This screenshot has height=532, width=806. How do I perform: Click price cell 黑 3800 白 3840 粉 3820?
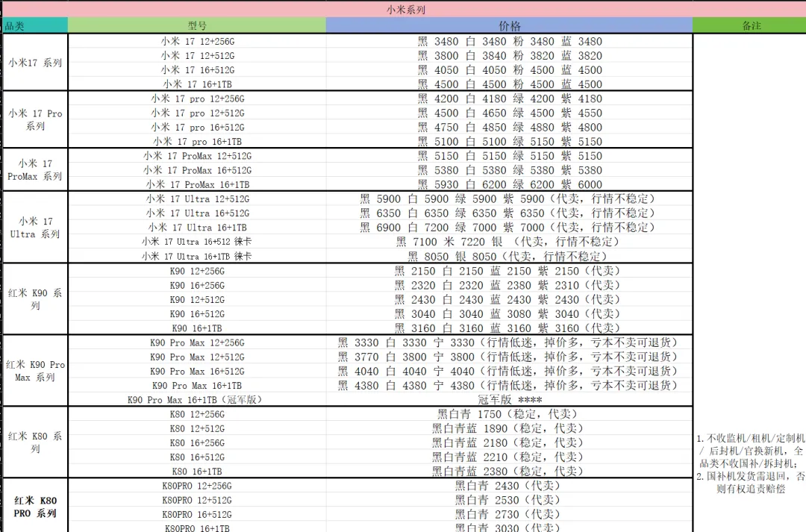pyautogui.click(x=509, y=55)
